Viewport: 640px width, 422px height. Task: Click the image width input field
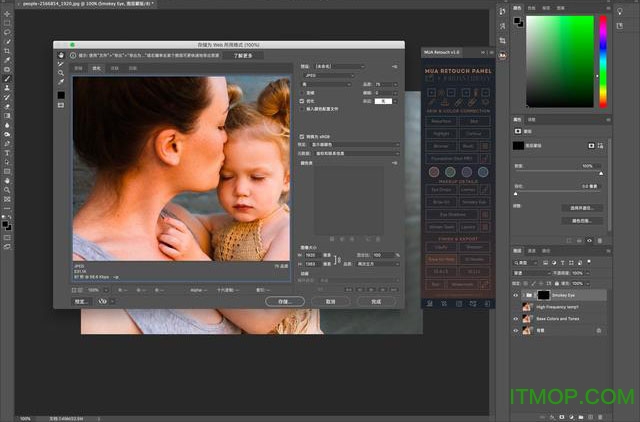pyautogui.click(x=312, y=255)
